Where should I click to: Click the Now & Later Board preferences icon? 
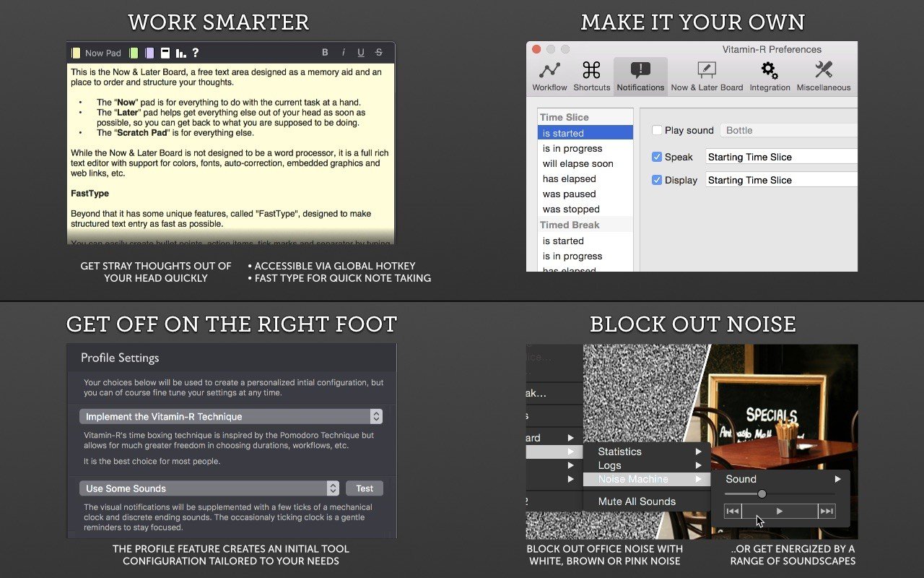[706, 76]
